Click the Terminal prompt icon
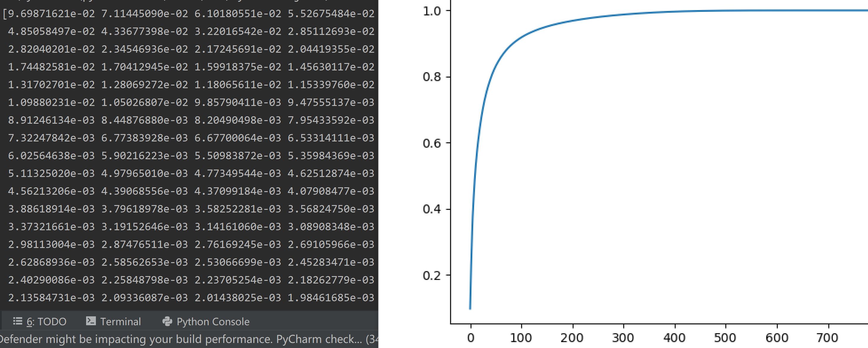Screen dimensions: 868x348 (91, 321)
